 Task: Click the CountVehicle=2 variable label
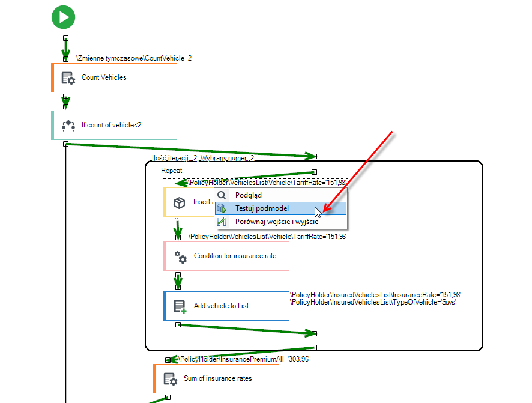point(134,58)
